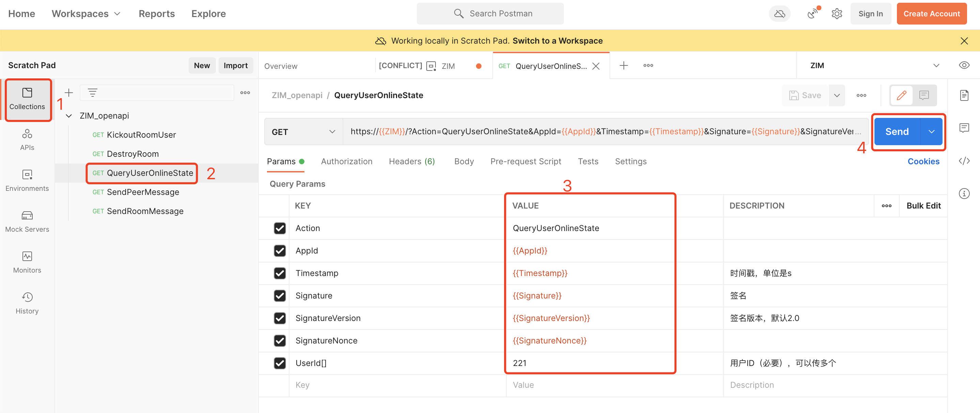980x413 pixels.
Task: Uncheck the AppId parameter checkbox
Action: 280,250
